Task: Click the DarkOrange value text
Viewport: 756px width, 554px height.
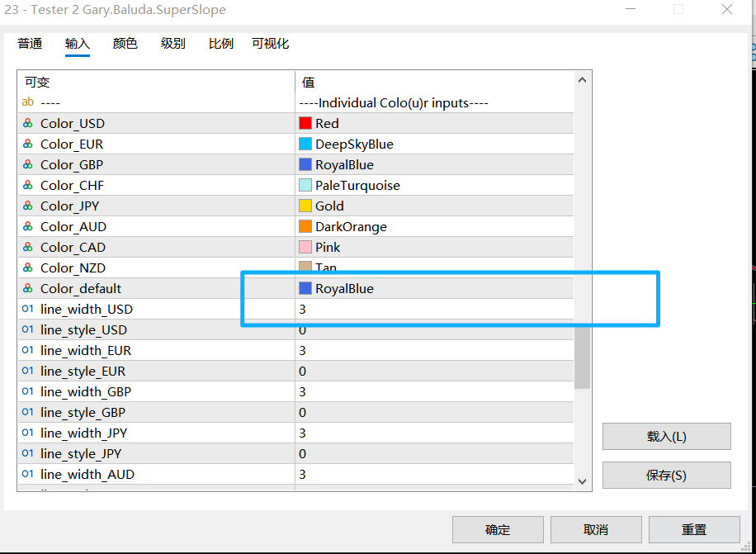Action: pyautogui.click(x=351, y=226)
